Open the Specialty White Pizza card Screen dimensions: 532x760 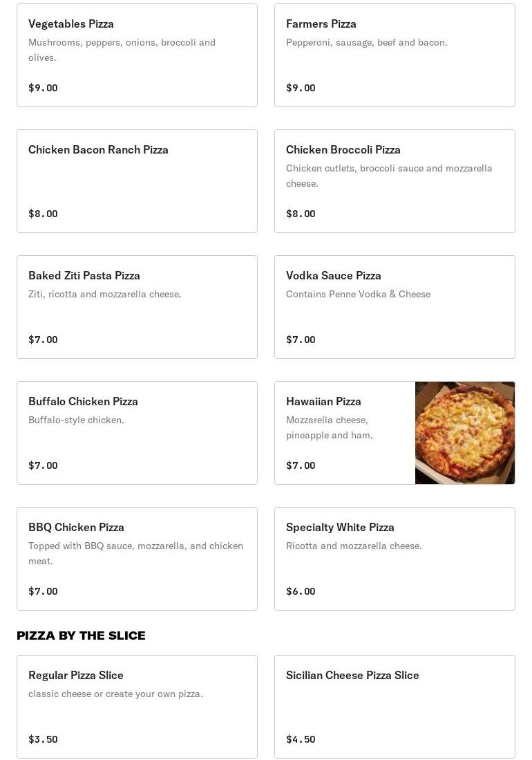395,559
